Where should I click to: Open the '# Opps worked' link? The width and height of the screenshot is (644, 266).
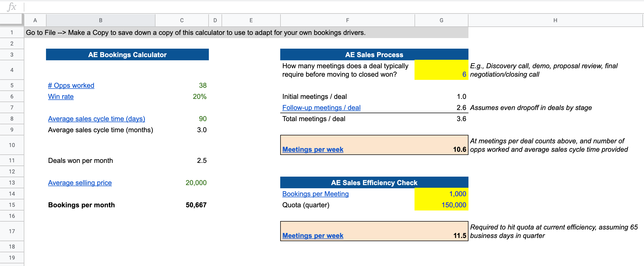pyautogui.click(x=71, y=85)
